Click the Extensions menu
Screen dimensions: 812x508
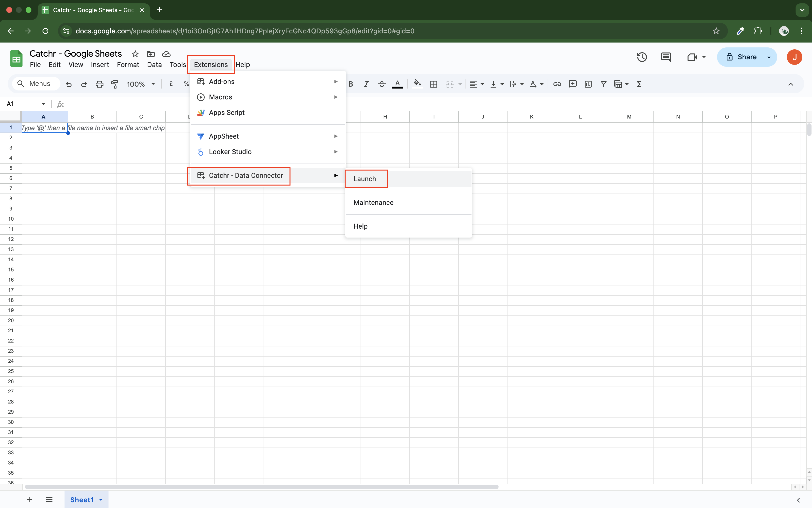211,65
